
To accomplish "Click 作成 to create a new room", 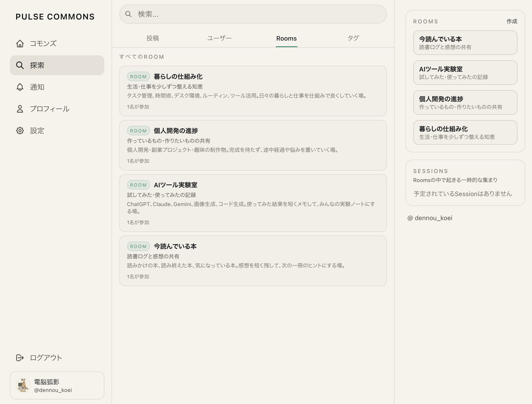I will 512,21.
